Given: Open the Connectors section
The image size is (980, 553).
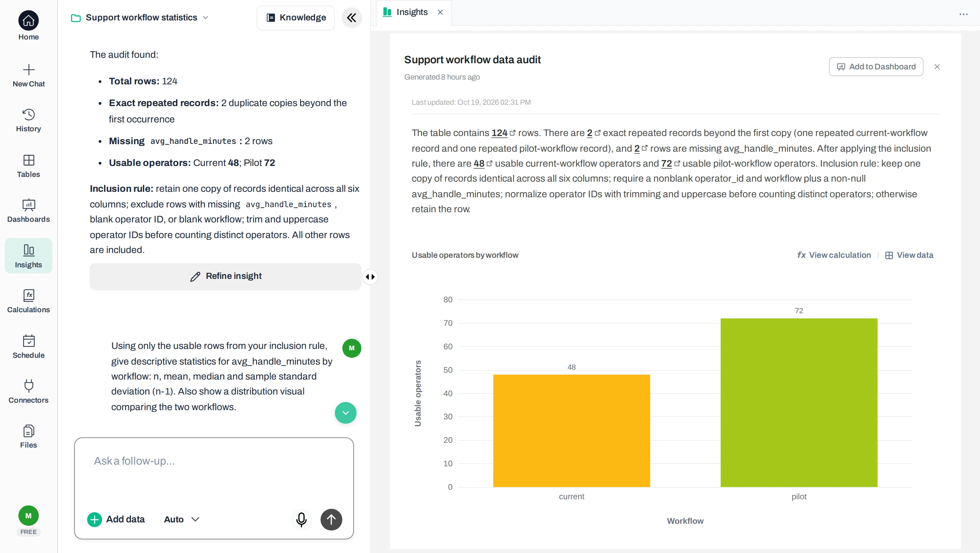Looking at the screenshot, I should pos(29,392).
